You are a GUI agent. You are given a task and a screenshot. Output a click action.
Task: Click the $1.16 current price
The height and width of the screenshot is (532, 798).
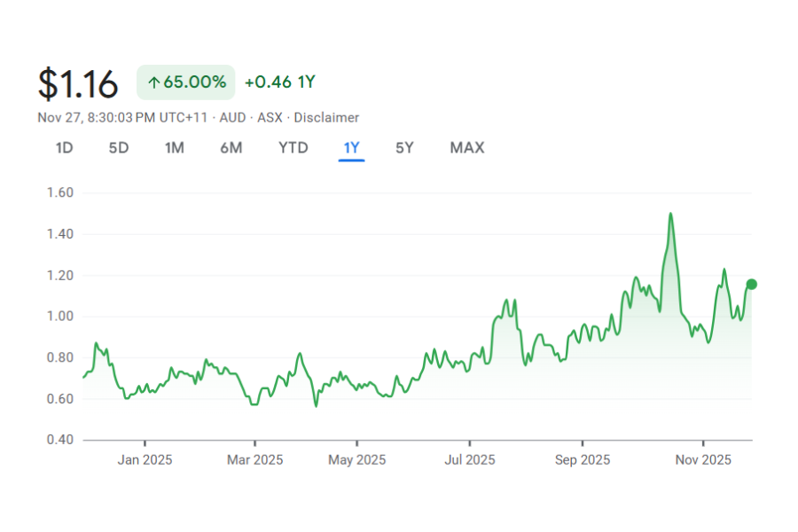(78, 83)
